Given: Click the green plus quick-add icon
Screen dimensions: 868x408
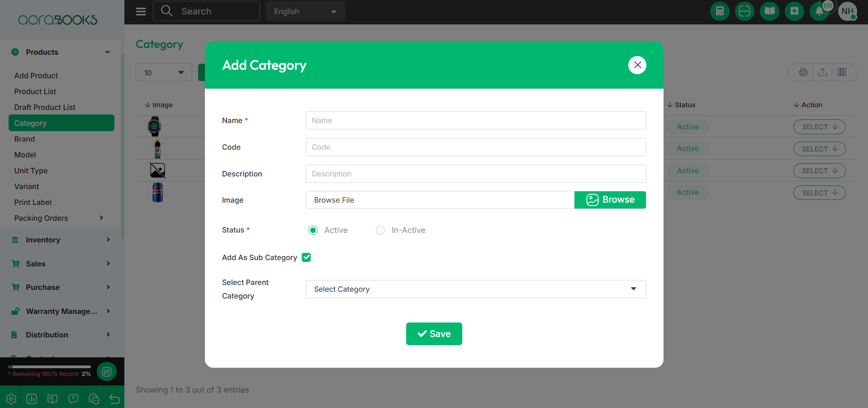Looking at the screenshot, I should (794, 11).
